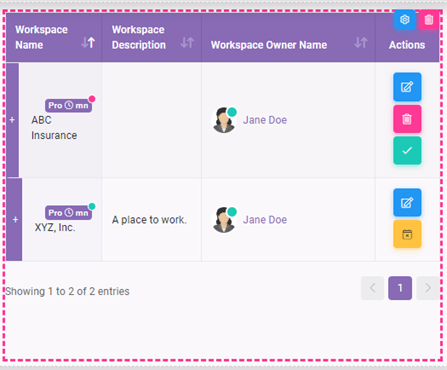Sort by Workspace Owner Name column

(361, 43)
